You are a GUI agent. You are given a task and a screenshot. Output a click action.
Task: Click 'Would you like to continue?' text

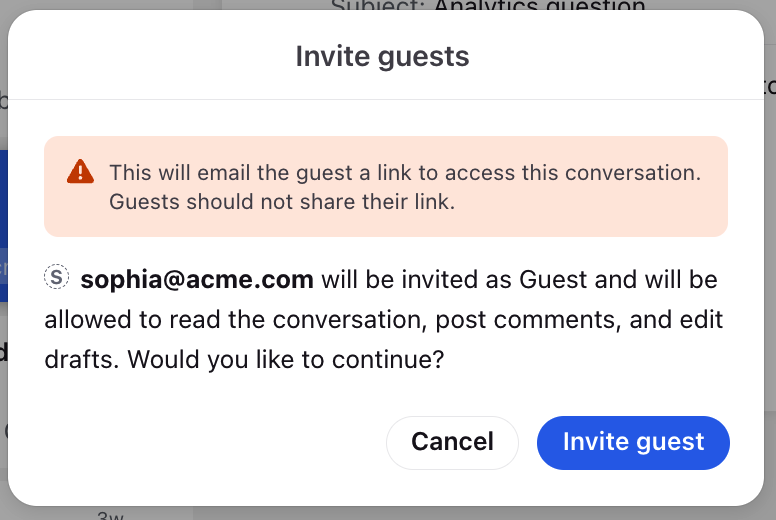pos(286,360)
